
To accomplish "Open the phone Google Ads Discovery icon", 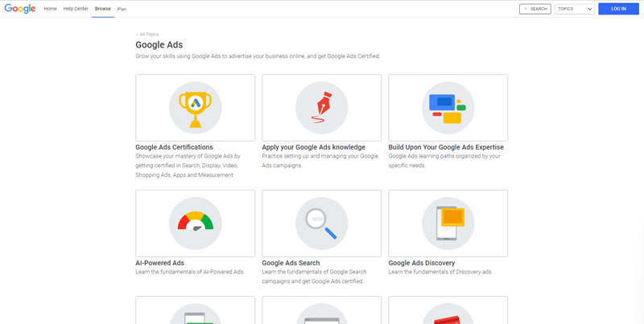I will [448, 223].
